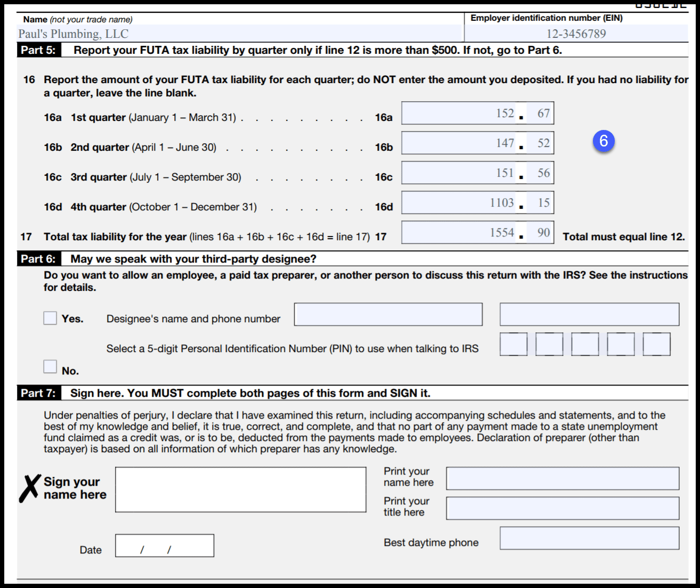
Task: Click the last PIN digit box
Action: [656, 344]
